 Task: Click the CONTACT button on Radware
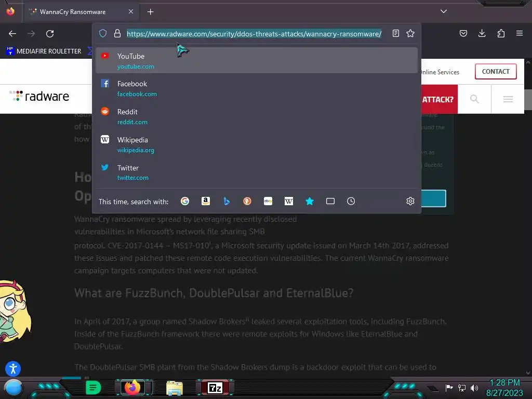tap(496, 72)
